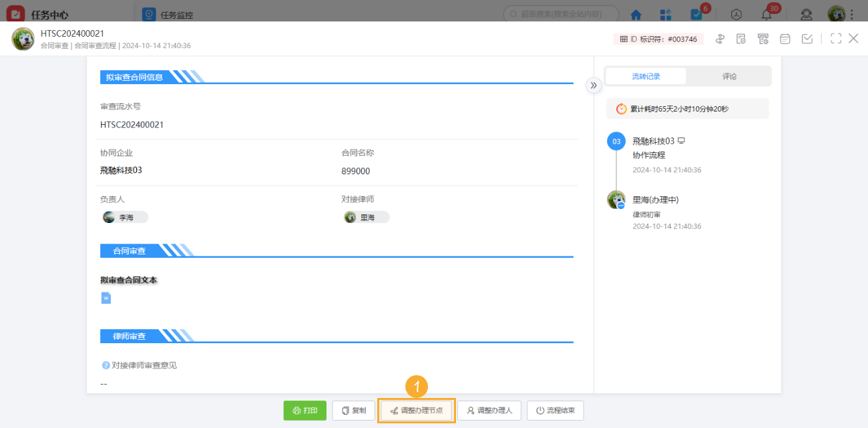
Task: Copy the record using 复制 button
Action: tap(353, 411)
